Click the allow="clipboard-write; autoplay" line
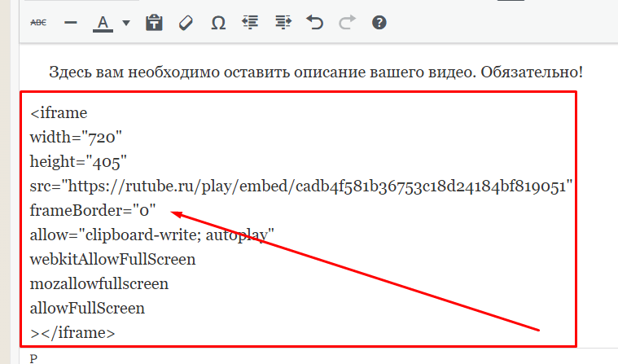This screenshot has width=618, height=364. click(152, 235)
